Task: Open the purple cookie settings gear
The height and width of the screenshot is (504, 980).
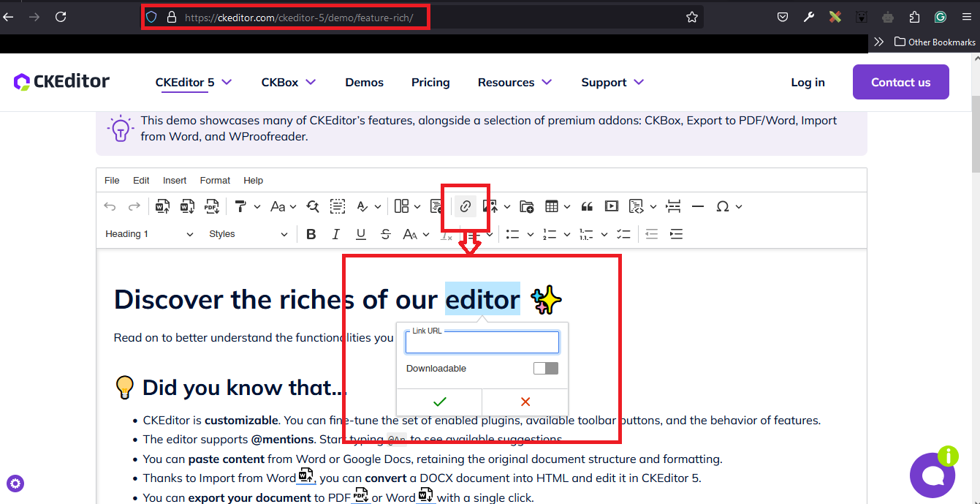Action: pyautogui.click(x=15, y=483)
